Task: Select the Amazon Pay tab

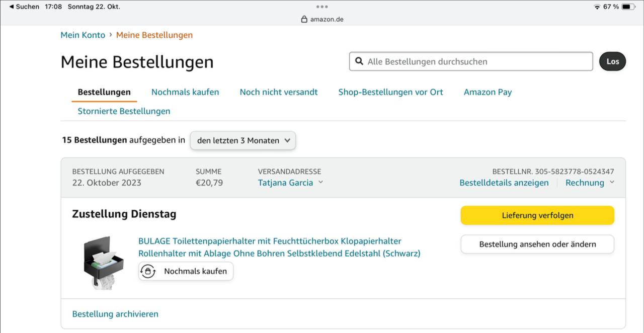Action: 488,92
